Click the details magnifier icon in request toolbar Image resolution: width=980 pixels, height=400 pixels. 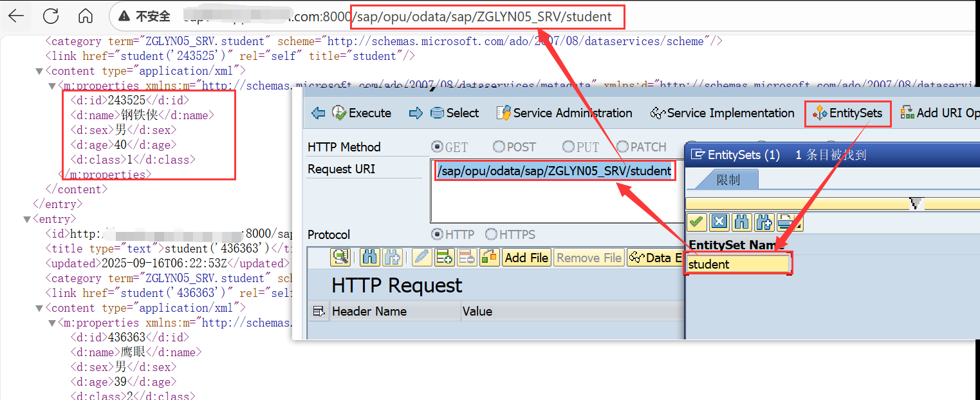340,258
